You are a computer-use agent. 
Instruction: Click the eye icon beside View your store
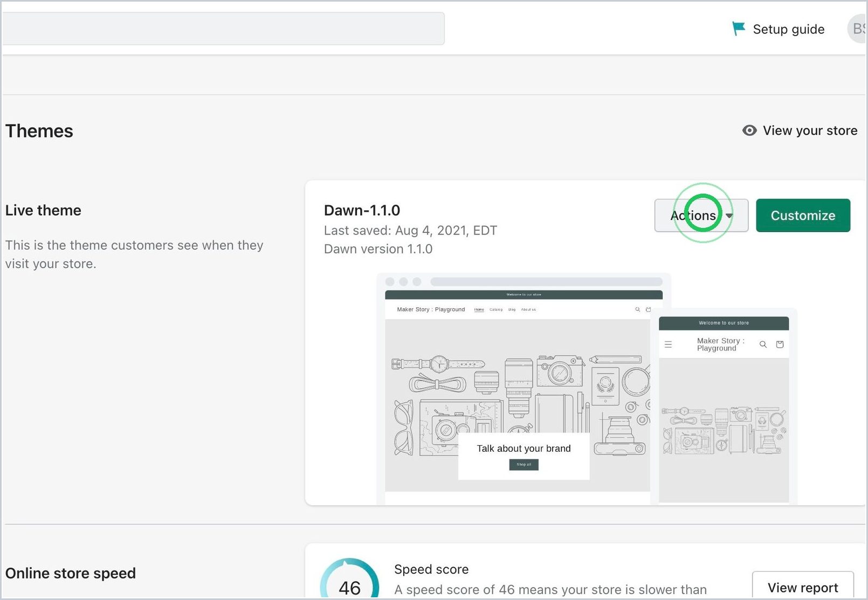(749, 130)
